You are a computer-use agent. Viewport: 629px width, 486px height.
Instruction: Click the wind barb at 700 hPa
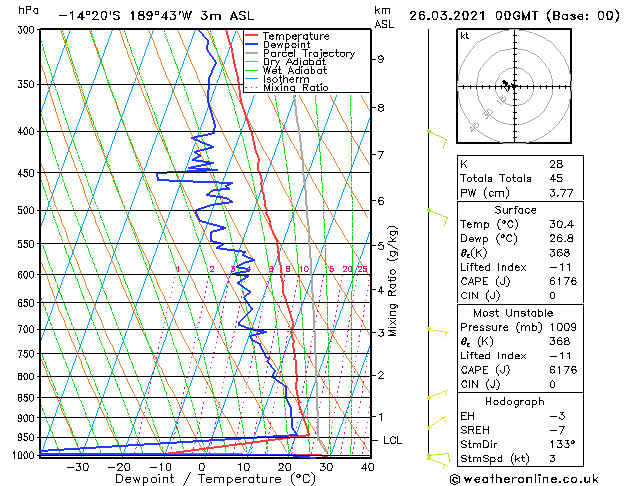click(436, 330)
